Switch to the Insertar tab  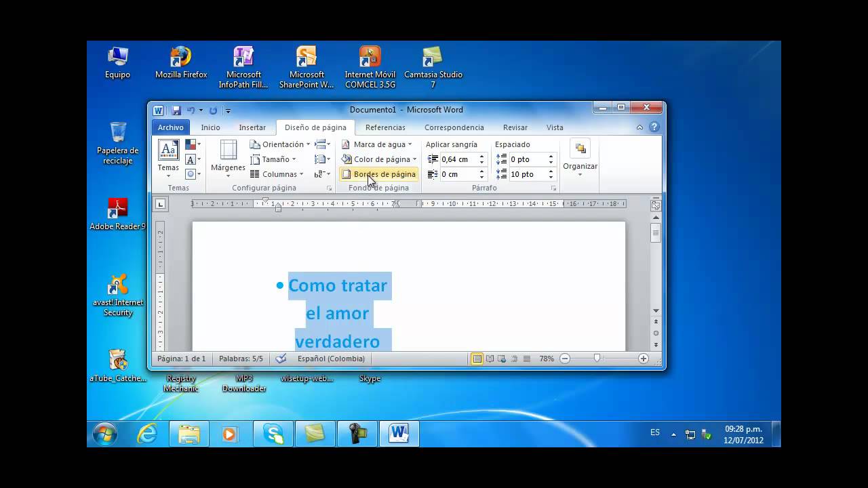(x=252, y=127)
